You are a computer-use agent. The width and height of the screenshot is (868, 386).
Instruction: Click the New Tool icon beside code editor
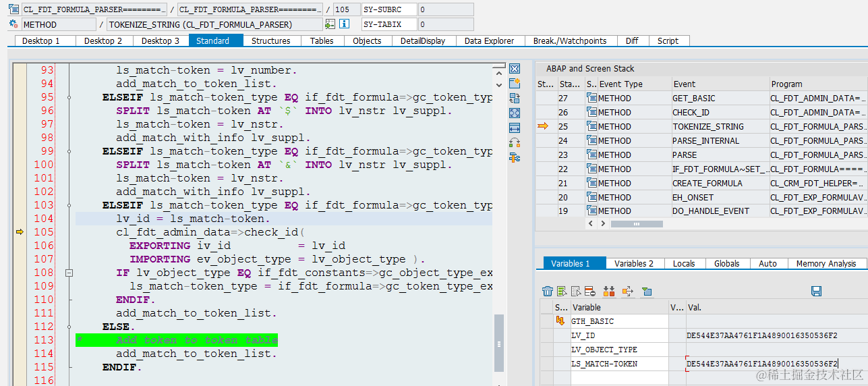pyautogui.click(x=515, y=84)
